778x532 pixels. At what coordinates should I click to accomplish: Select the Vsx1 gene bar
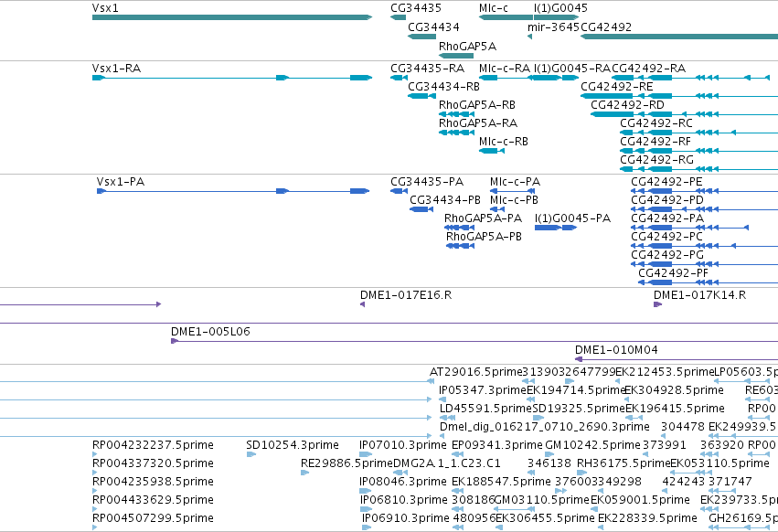click(x=231, y=17)
